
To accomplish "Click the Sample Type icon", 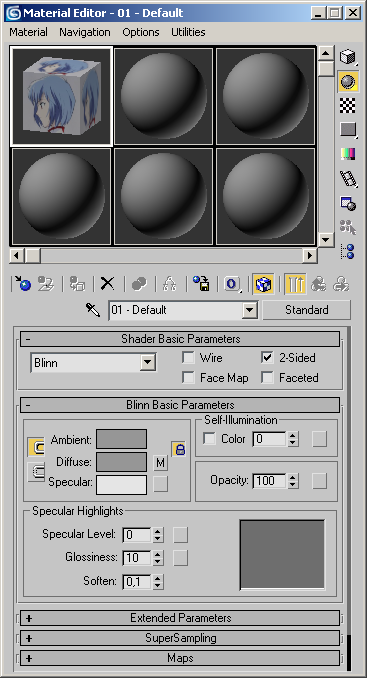I will tap(348, 57).
